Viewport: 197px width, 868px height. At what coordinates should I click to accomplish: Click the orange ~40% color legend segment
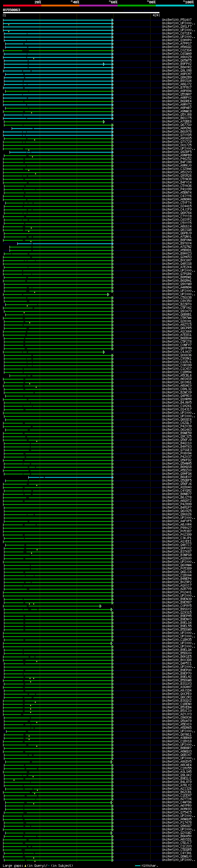[60, 6]
